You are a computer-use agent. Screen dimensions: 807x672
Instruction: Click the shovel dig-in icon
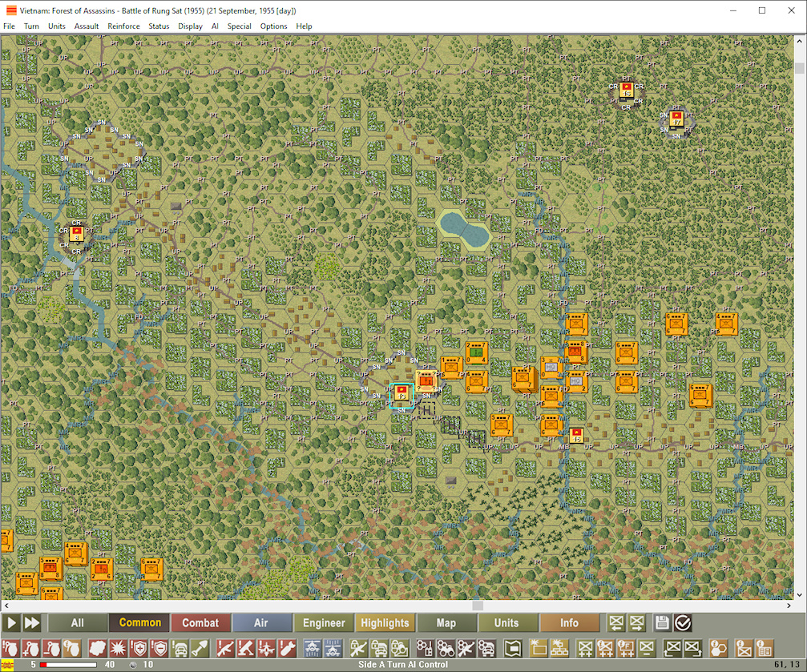click(200, 648)
